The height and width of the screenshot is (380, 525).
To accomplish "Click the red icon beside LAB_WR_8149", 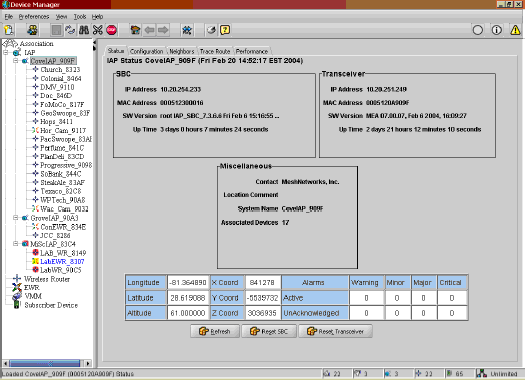I will click(35, 252).
